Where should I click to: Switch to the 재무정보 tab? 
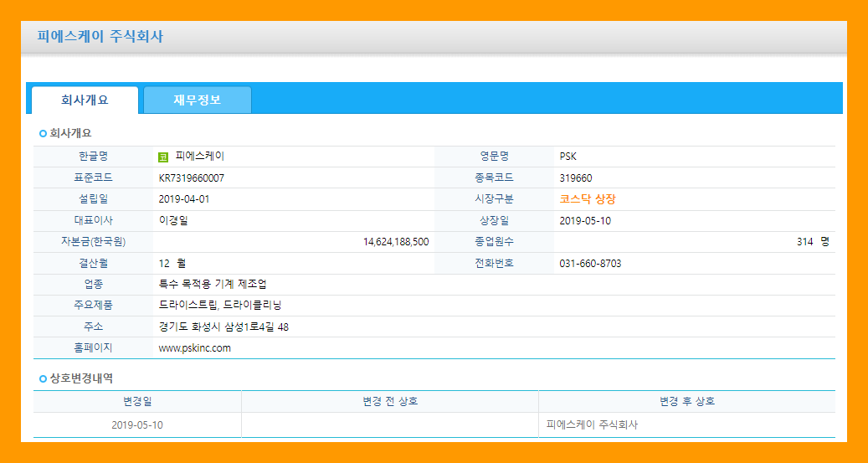[197, 100]
